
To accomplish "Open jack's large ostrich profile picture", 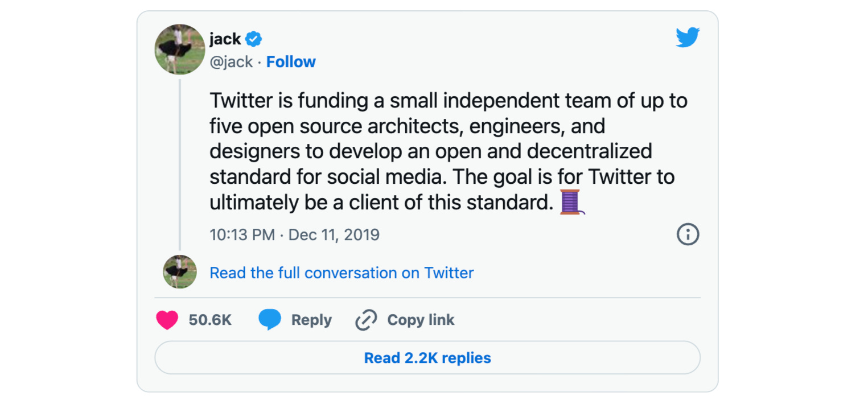I will 180,50.
